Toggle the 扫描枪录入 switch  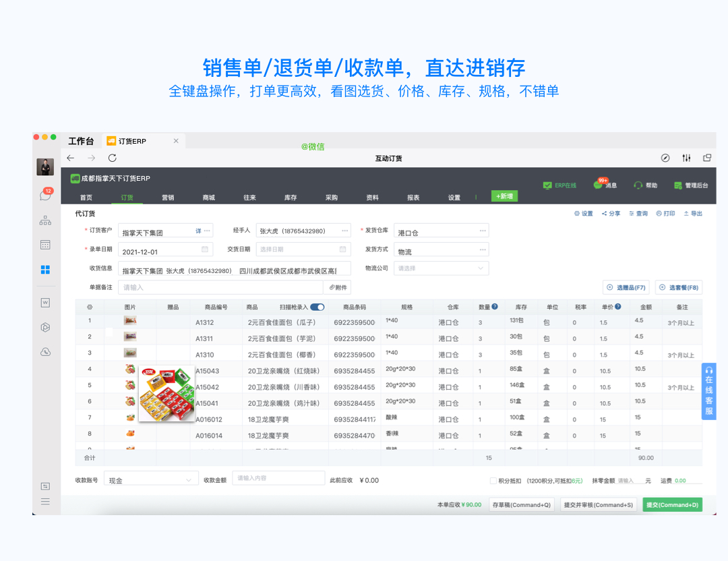click(x=317, y=307)
